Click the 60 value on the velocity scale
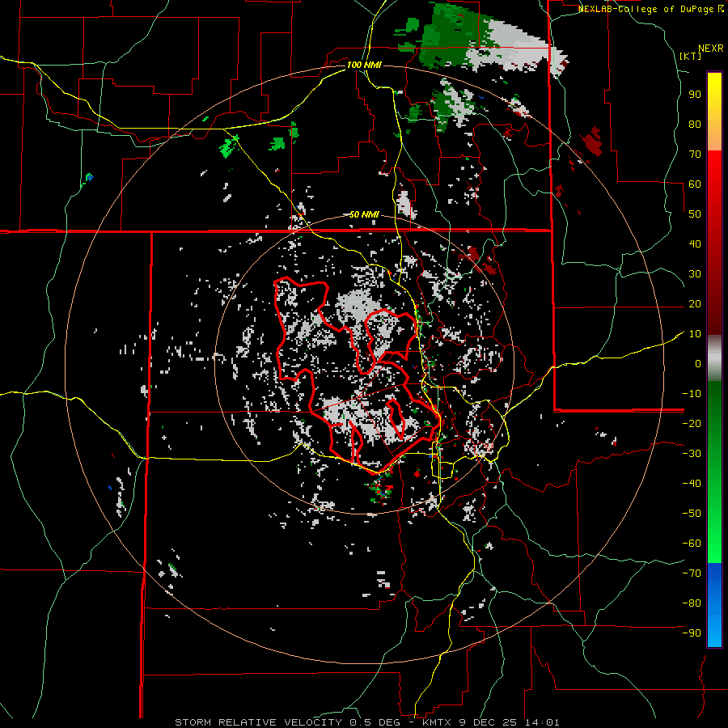728x728 pixels. (695, 184)
